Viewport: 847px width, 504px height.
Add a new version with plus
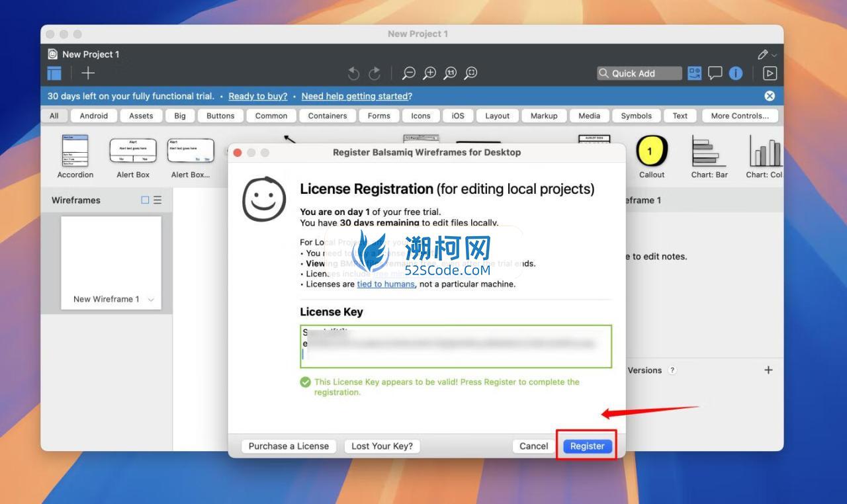[x=768, y=370]
